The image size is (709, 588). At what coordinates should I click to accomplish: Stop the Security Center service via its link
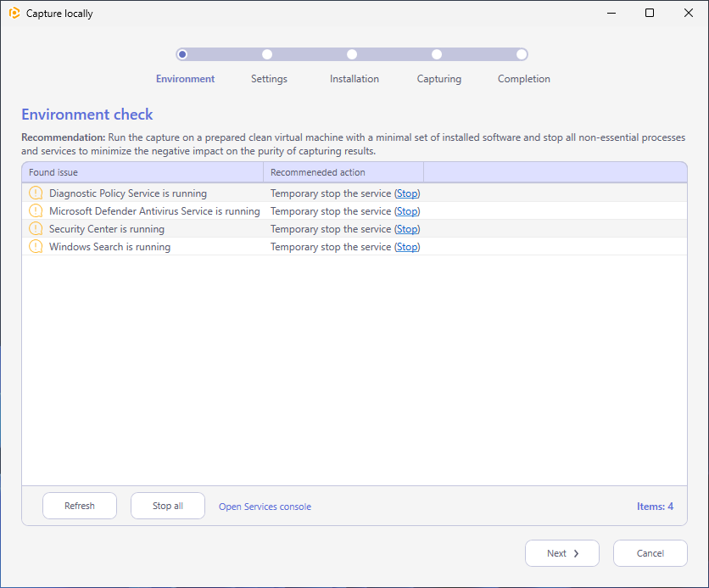(x=407, y=229)
